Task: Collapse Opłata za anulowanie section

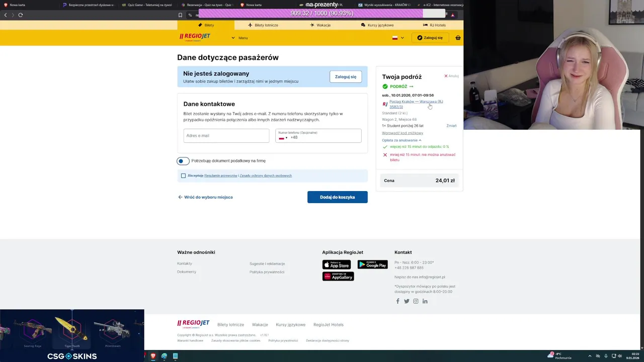Action: click(x=401, y=140)
